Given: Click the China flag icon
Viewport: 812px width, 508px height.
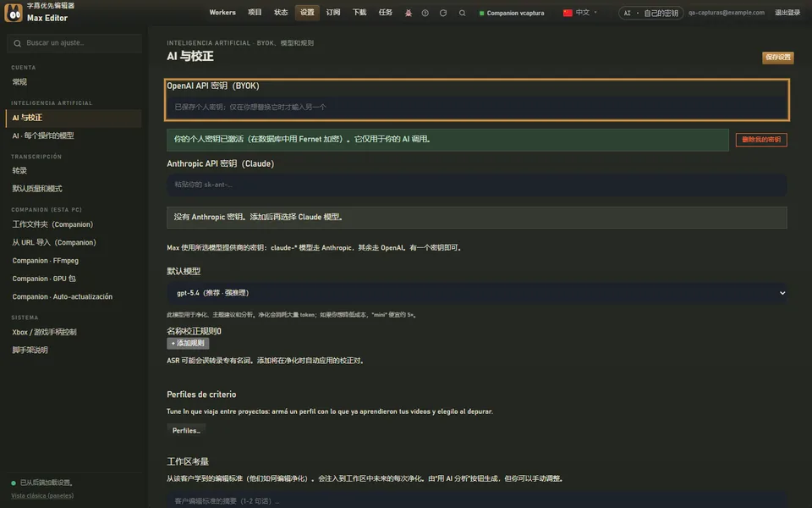Looking at the screenshot, I should point(568,13).
